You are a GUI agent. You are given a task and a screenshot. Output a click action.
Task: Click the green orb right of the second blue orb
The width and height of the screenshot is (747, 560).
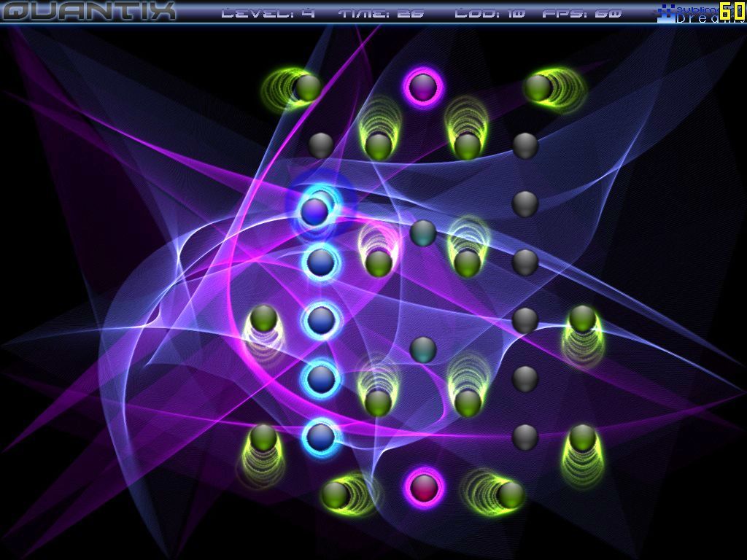pyautogui.click(x=379, y=263)
